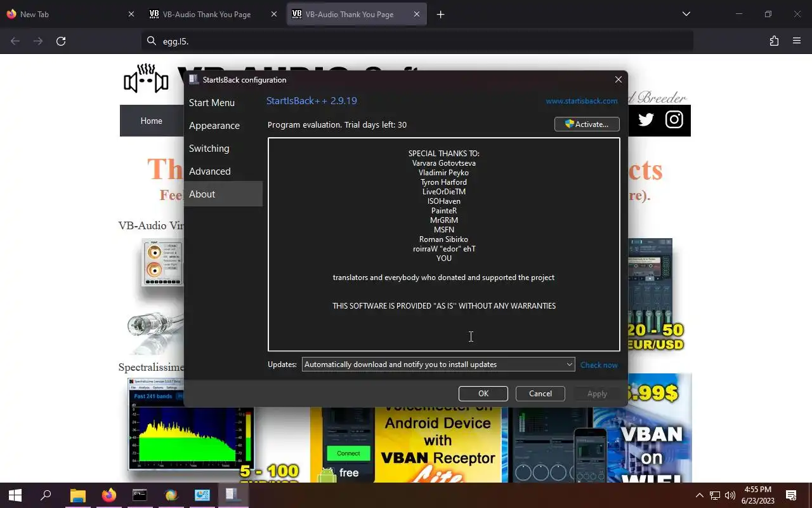This screenshot has height=508, width=812.
Task: Open the www.startisback.com link
Action: (582, 101)
